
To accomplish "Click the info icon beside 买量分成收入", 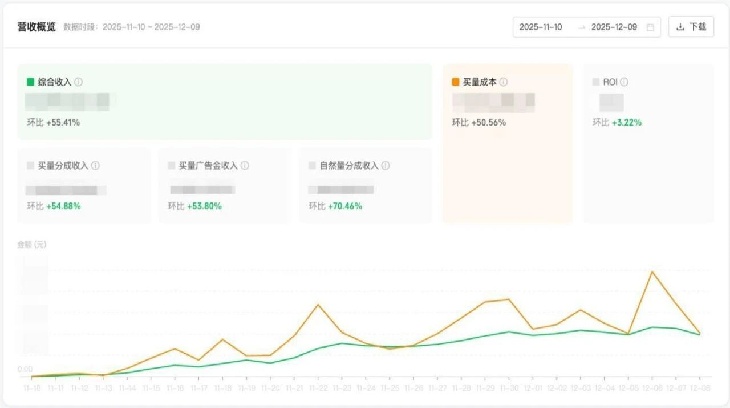I will pyautogui.click(x=96, y=166).
